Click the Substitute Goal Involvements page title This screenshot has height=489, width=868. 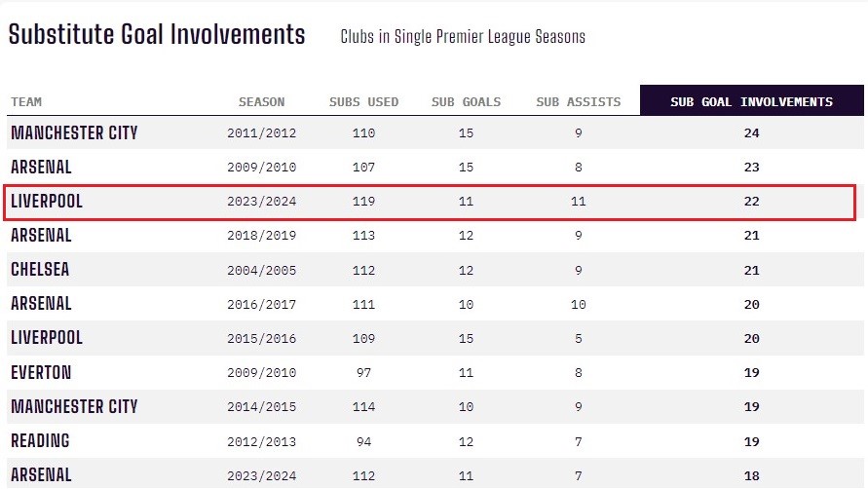pyautogui.click(x=157, y=35)
